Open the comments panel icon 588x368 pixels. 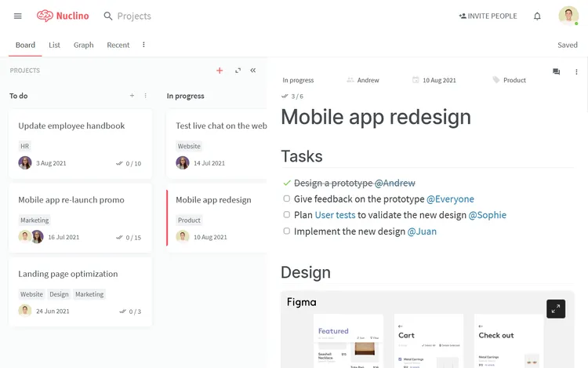[556, 71]
